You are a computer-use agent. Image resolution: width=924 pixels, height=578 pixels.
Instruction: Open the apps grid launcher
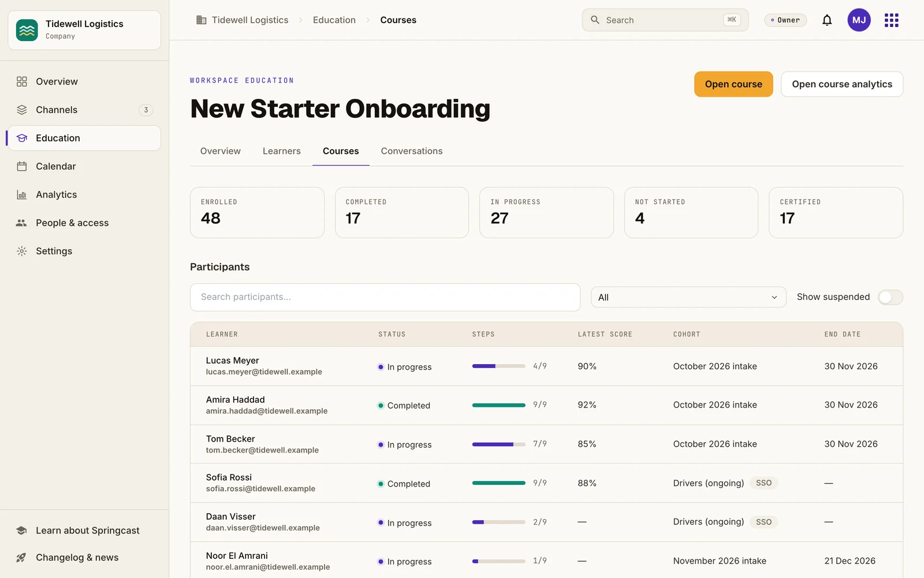point(892,20)
